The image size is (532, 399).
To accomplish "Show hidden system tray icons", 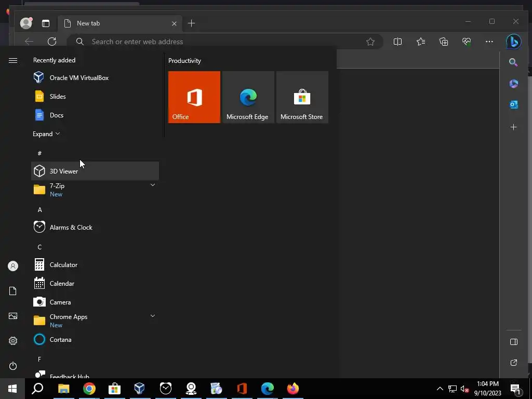I will point(440,389).
